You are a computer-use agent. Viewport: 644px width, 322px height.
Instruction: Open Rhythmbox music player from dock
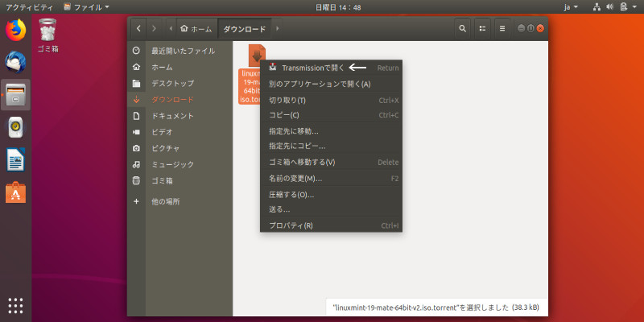15,127
